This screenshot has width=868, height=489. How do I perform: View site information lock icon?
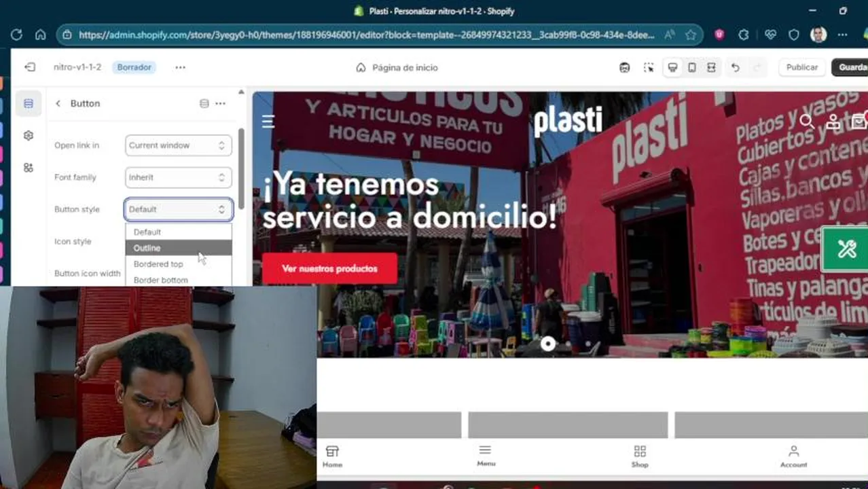[x=67, y=35]
